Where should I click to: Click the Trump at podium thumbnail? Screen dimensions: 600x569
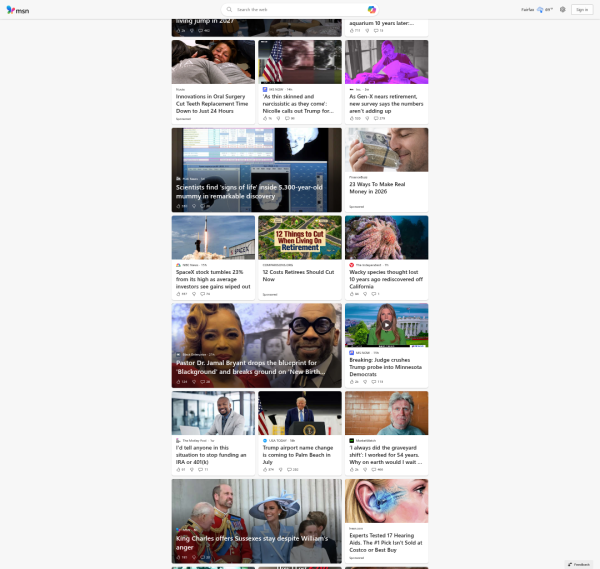coord(300,413)
